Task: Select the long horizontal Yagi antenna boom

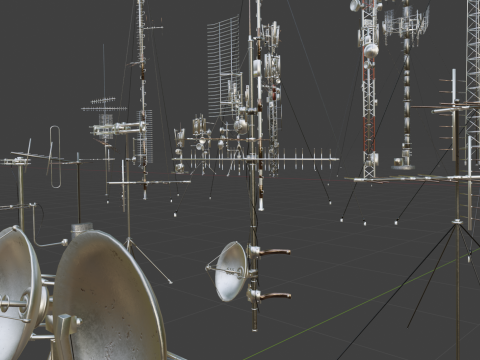Action: coord(256,159)
